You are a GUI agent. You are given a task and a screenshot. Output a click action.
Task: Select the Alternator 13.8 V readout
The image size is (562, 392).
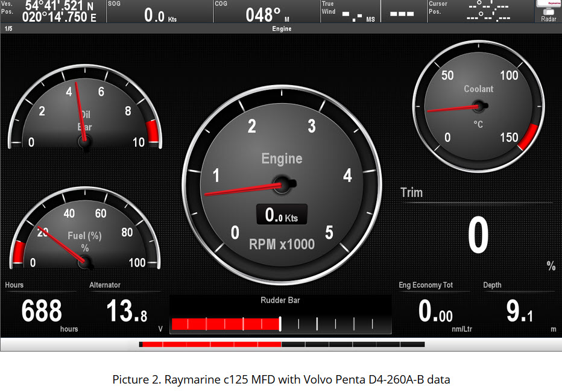pos(127,308)
